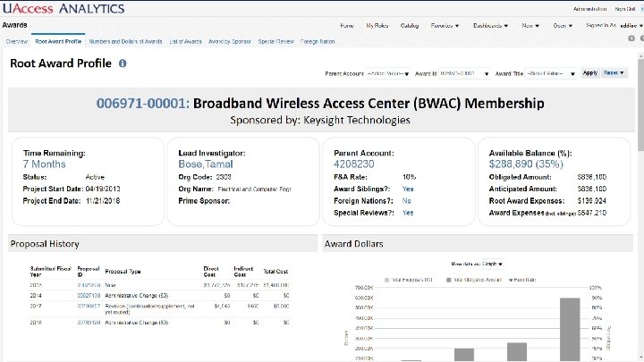Click the info icon beside Root Award Profile
The width and height of the screenshot is (644, 362).
tap(123, 63)
